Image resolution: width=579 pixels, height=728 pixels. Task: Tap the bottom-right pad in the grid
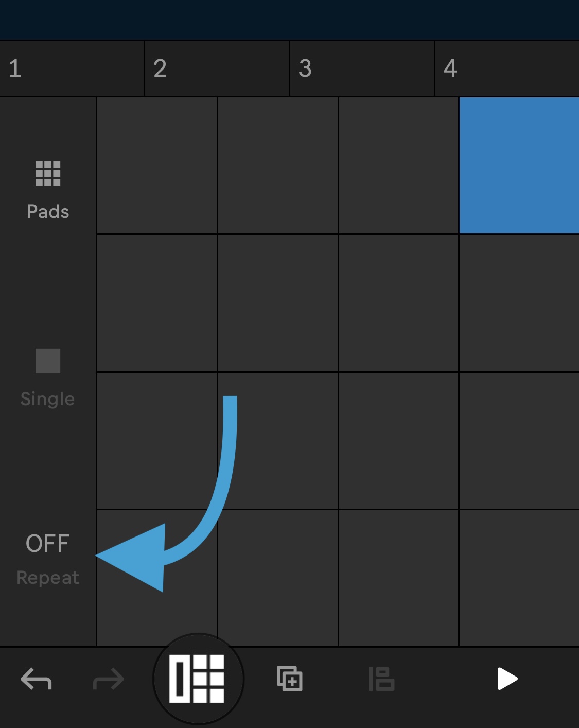click(519, 578)
